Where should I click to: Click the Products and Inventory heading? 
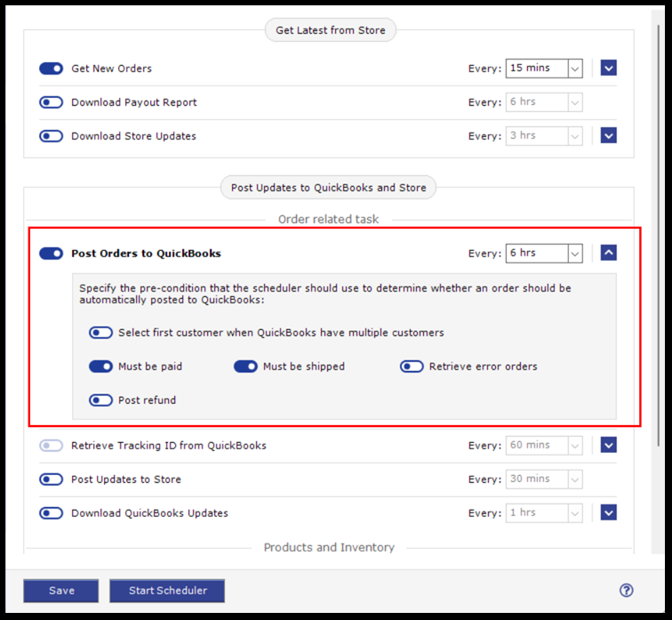(x=329, y=548)
